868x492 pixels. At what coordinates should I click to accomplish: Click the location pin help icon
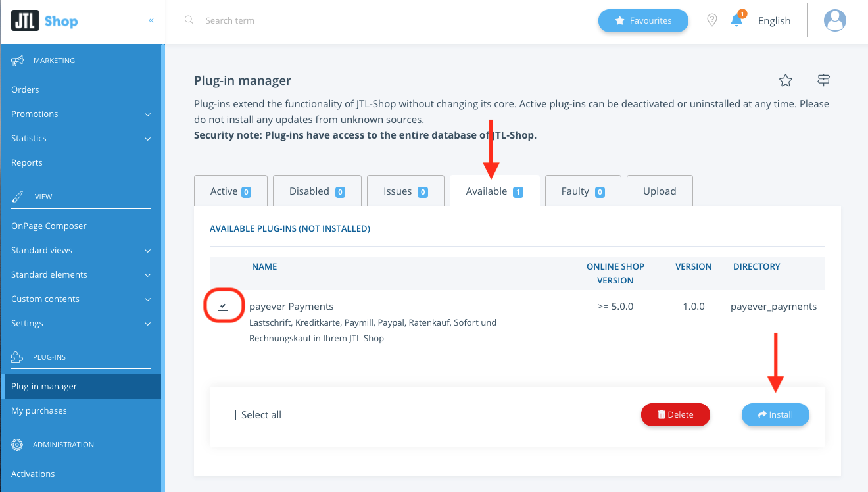(711, 20)
